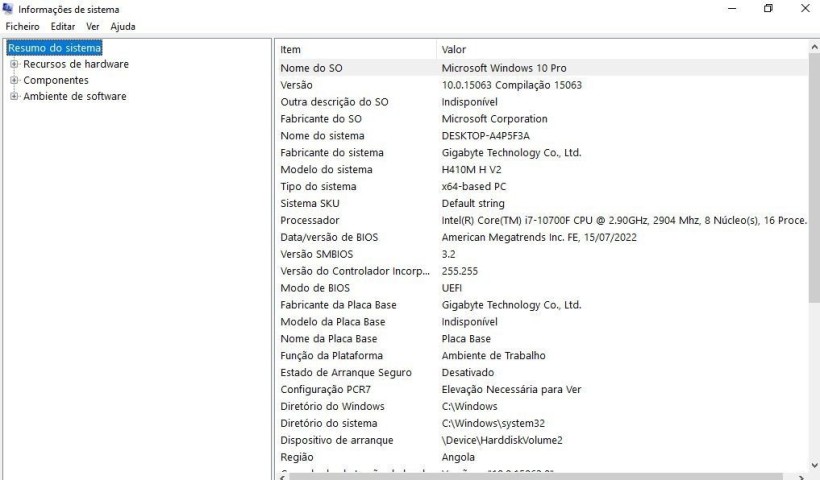Select value 255.255
The image size is (820, 480).
(x=460, y=271)
